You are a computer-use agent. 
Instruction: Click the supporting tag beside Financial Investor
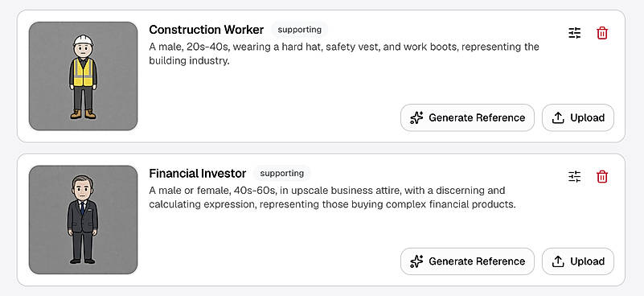coord(281,174)
